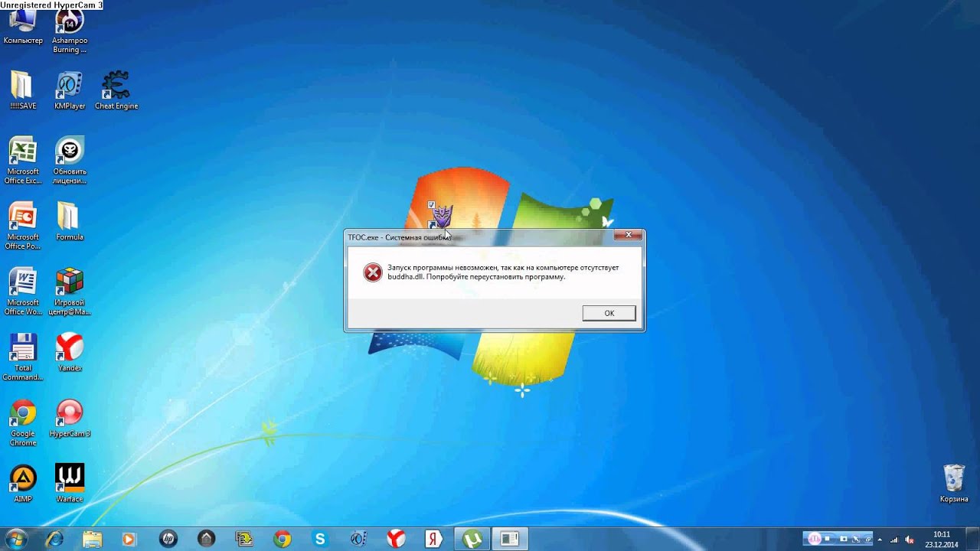This screenshot has width=980, height=551.
Task: Show hidden system tray icons
Action: click(880, 540)
